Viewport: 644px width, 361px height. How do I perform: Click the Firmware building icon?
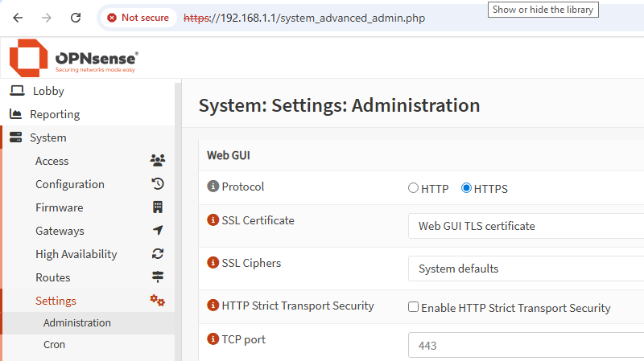(158, 207)
